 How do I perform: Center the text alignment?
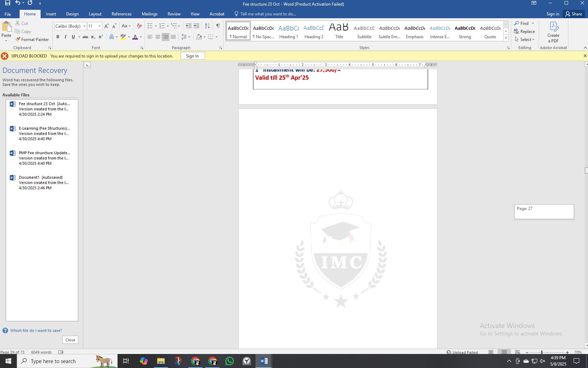point(158,37)
